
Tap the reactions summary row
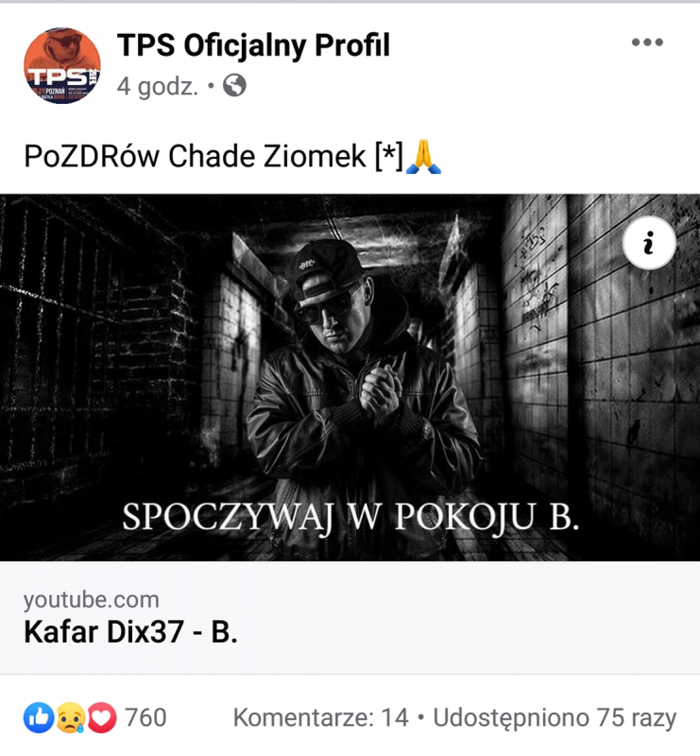(350, 718)
